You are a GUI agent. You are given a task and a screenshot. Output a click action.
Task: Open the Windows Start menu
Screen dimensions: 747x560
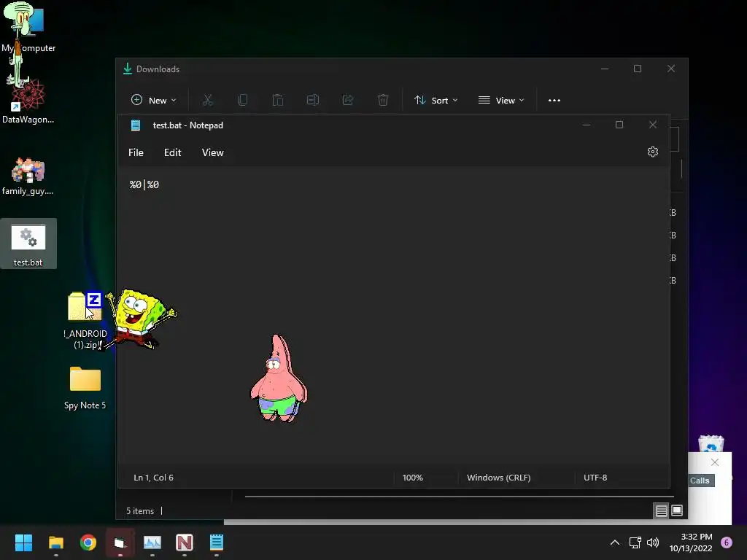(x=23, y=542)
